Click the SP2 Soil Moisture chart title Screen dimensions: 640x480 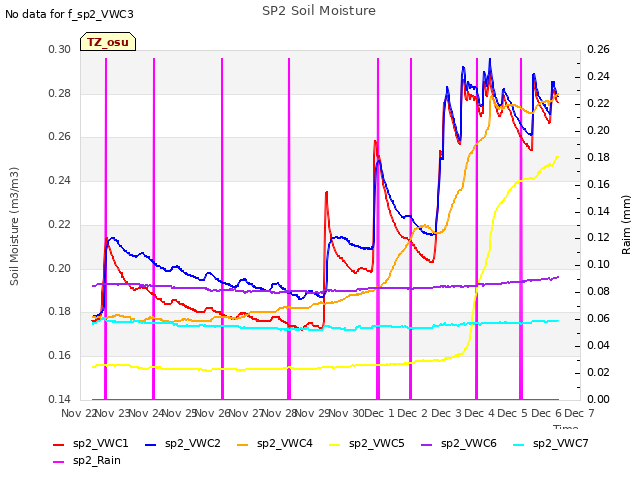click(x=318, y=11)
